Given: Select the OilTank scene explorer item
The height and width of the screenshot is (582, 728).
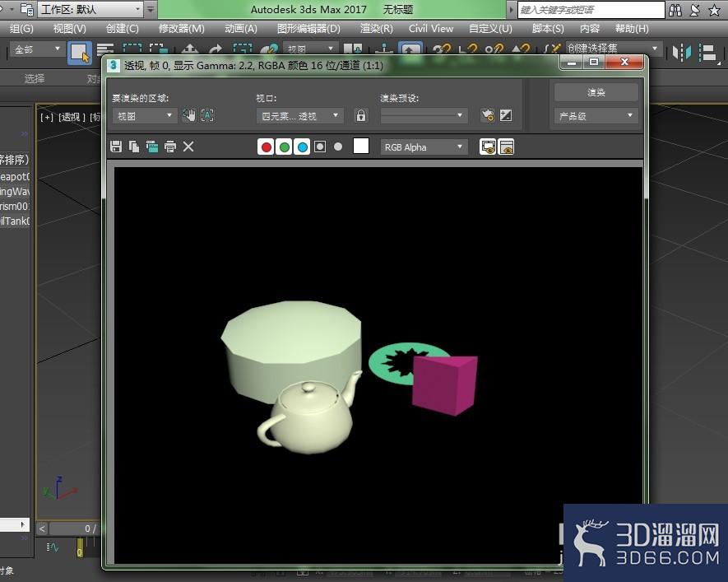Looking at the screenshot, I should 15,221.
